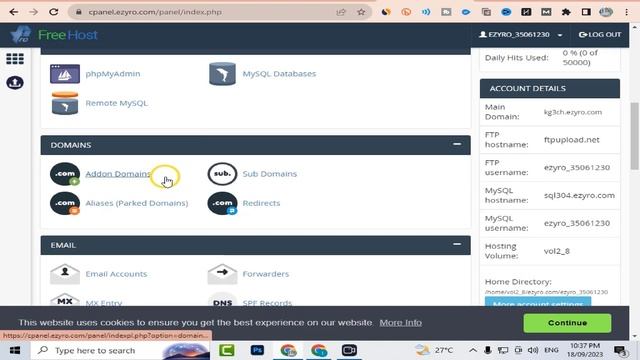The image size is (640, 360).
Task: Click the browser address bar URL
Action: [x=155, y=12]
